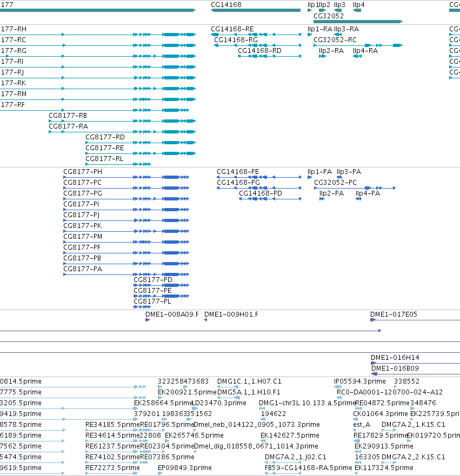Click protein CG8177-PD label
Image resolution: width=460 pixels, height=476 pixels.
point(153,280)
